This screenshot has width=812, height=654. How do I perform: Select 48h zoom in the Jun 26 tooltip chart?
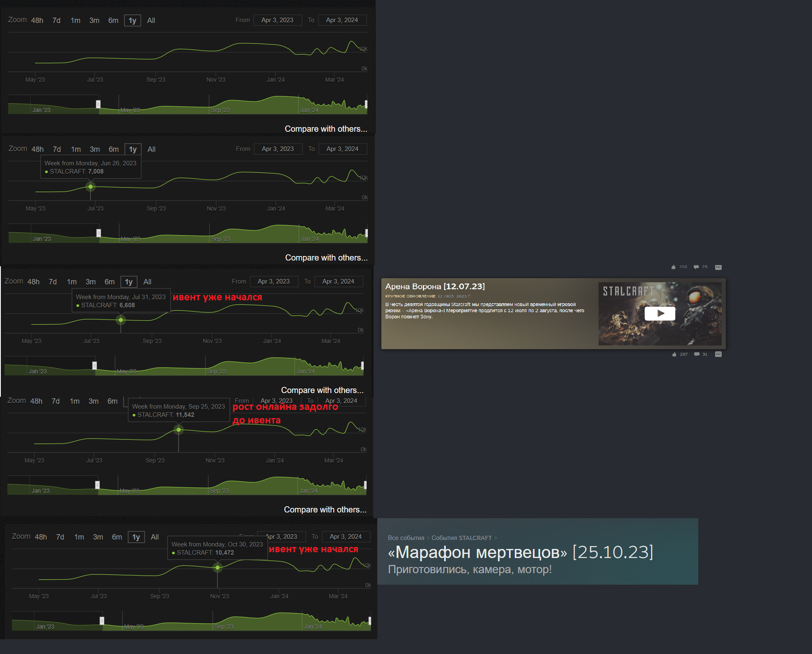(37, 149)
